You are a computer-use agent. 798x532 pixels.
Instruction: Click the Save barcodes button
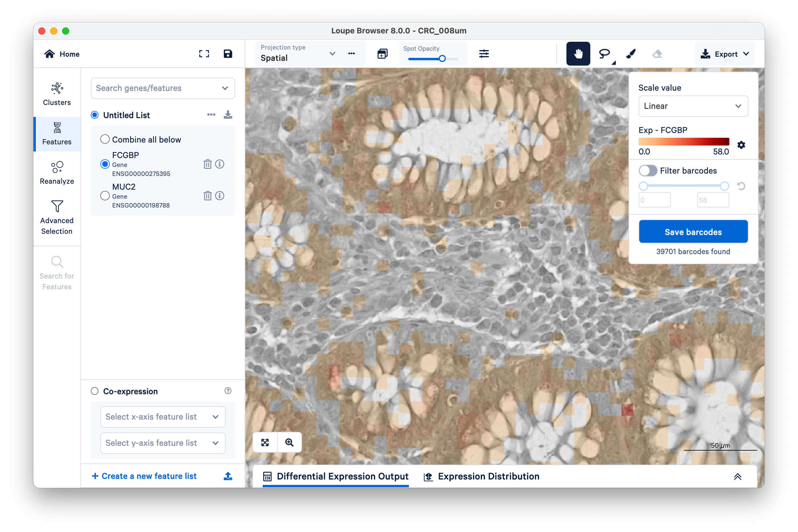coord(693,232)
